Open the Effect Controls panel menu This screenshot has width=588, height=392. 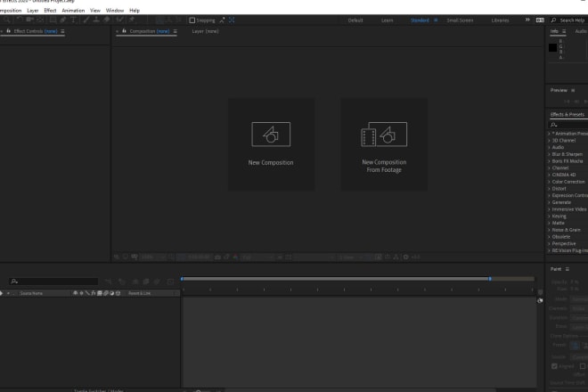click(62, 31)
